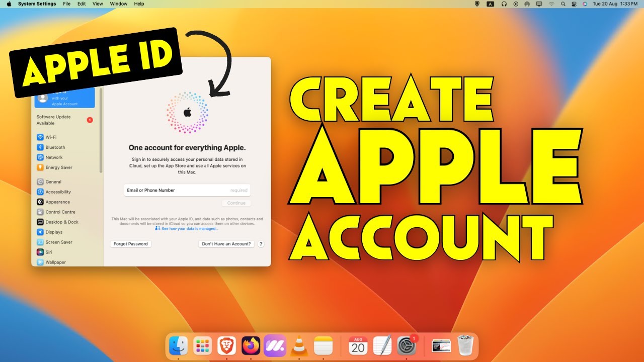Open Control Centre from the menu bar
This screenshot has height=362, width=644.
tap(574, 4)
